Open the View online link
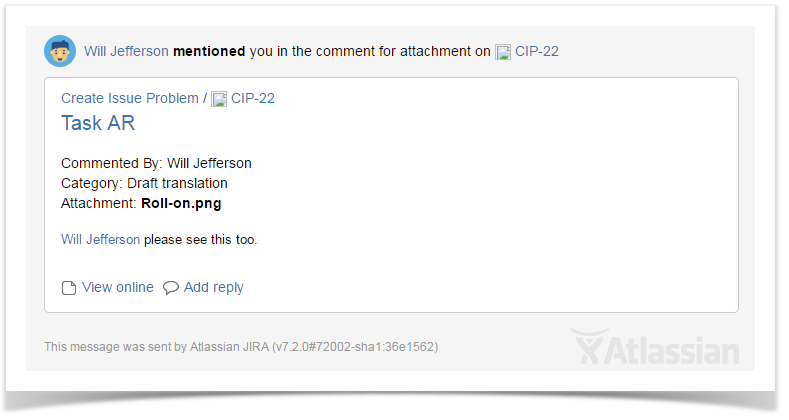The width and height of the screenshot is (789, 420). coord(118,287)
